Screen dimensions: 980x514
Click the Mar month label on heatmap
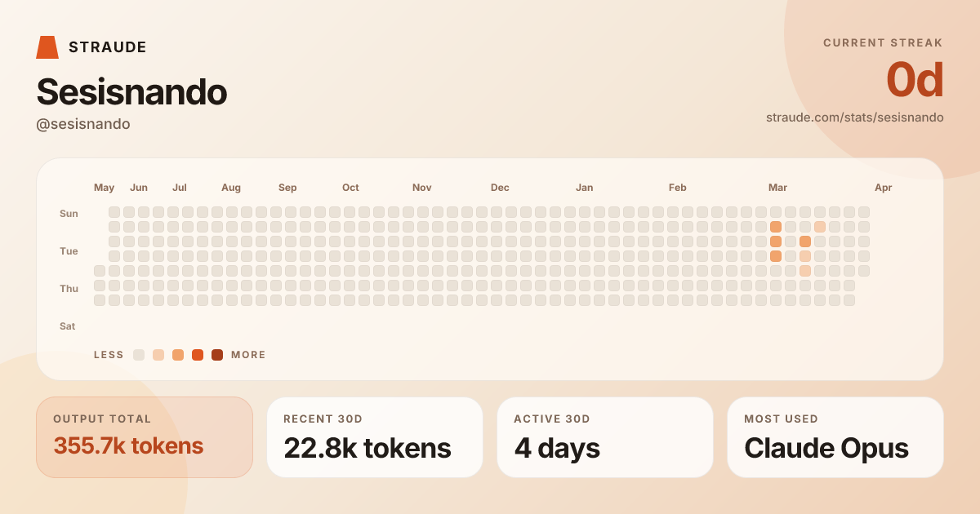click(777, 188)
